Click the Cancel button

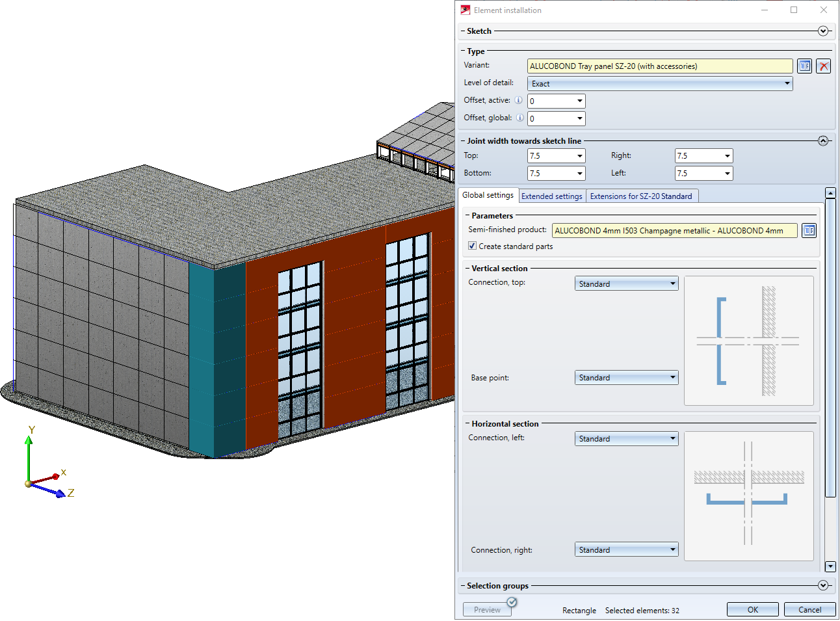(x=809, y=610)
